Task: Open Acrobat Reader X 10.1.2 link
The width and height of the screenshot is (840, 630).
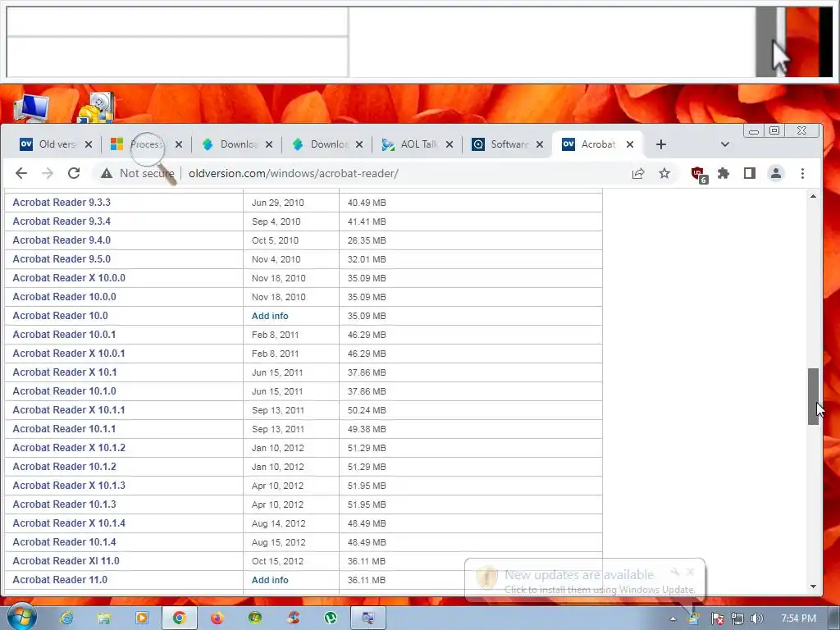Action: (69, 447)
